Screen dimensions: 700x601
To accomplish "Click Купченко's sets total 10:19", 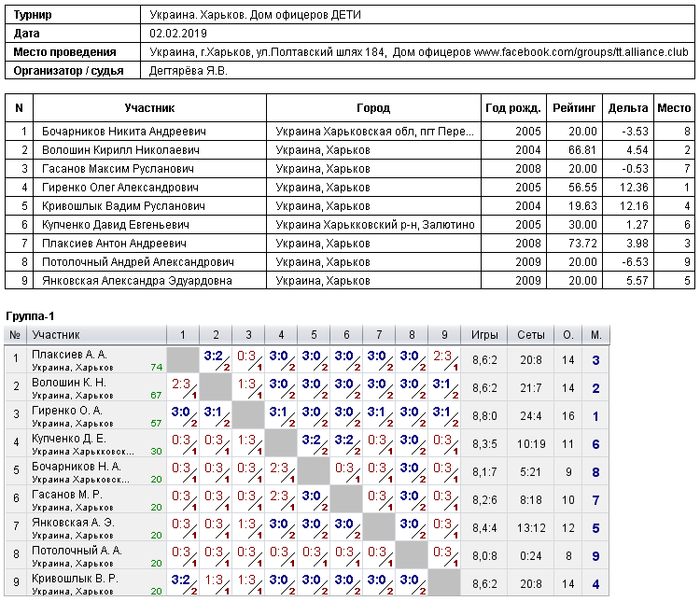I will (531, 444).
